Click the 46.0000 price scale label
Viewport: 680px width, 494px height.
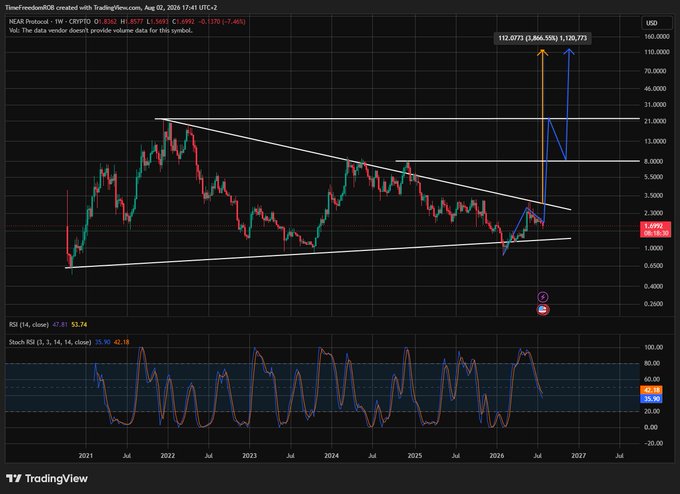click(x=657, y=88)
